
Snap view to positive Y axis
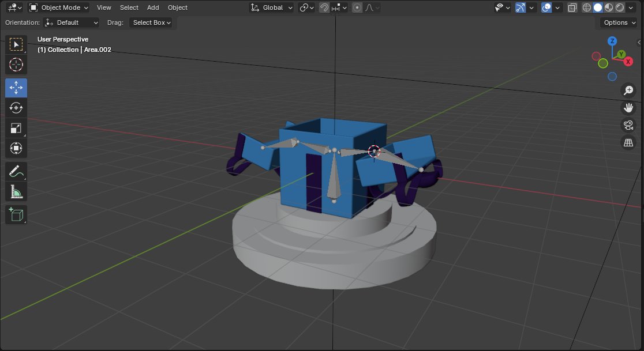coord(621,54)
